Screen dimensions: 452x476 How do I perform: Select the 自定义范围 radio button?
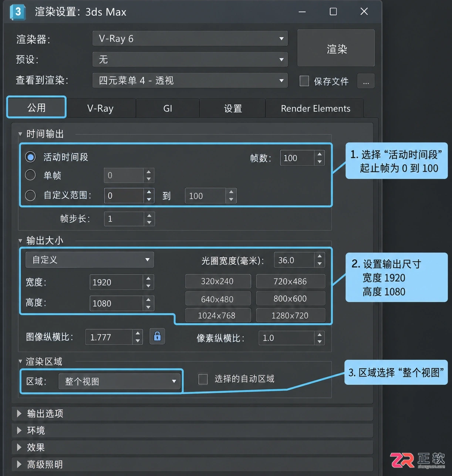[30, 195]
